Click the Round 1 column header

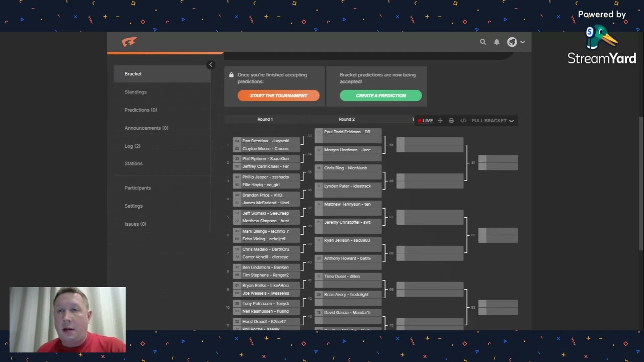point(265,119)
